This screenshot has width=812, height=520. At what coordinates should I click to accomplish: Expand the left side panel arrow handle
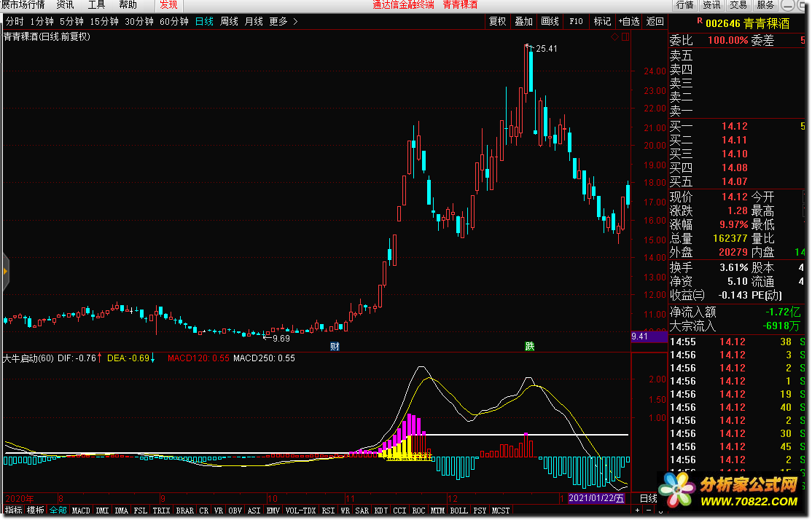pyautogui.click(x=5, y=271)
